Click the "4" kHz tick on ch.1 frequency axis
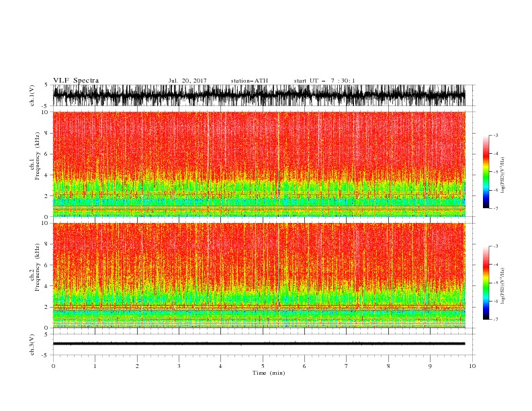532x411 pixels. click(46, 175)
